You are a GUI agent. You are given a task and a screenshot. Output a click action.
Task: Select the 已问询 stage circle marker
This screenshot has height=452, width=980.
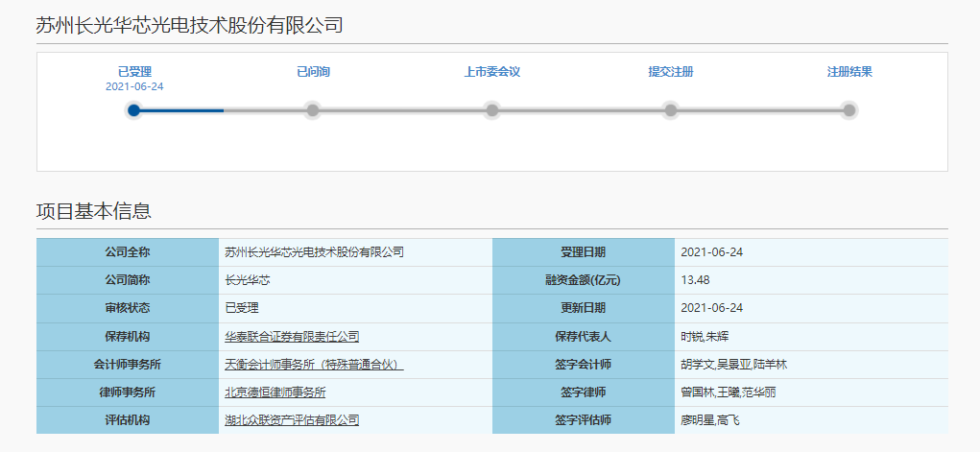click(x=313, y=110)
